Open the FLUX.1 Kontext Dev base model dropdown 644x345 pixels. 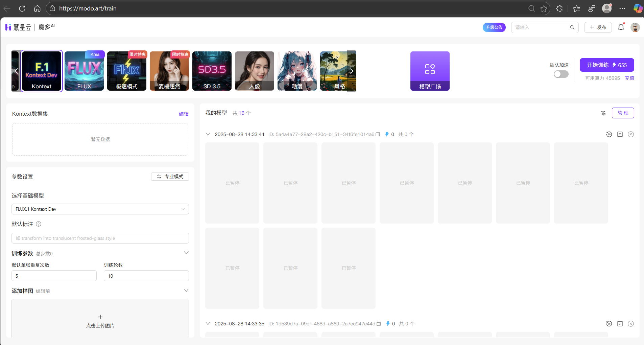tap(100, 209)
